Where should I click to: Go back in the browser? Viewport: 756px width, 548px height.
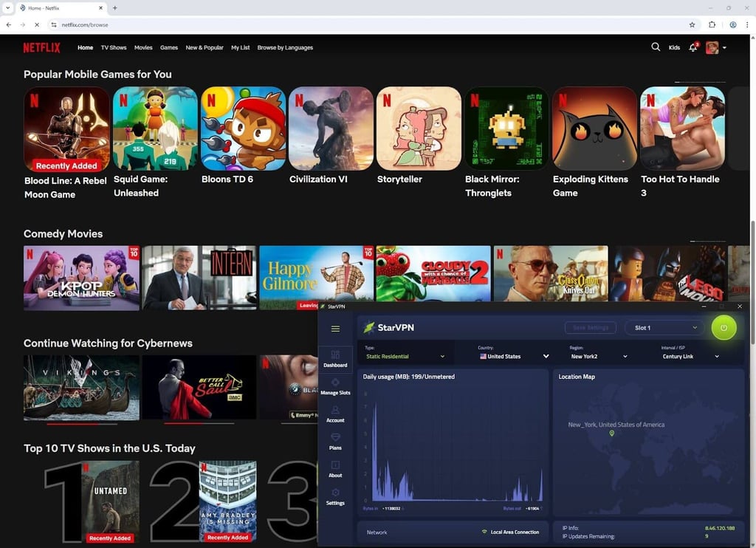coord(9,24)
